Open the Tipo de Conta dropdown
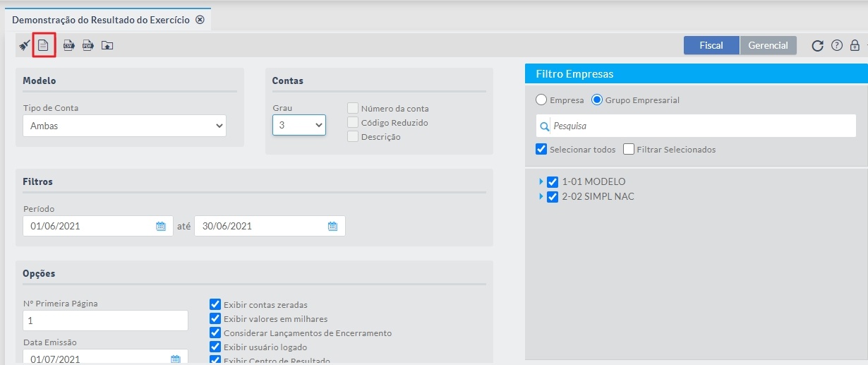868x365 pixels. coord(124,126)
